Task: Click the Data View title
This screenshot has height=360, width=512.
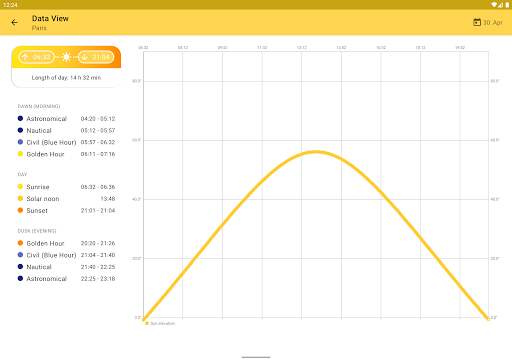Action: (50, 18)
